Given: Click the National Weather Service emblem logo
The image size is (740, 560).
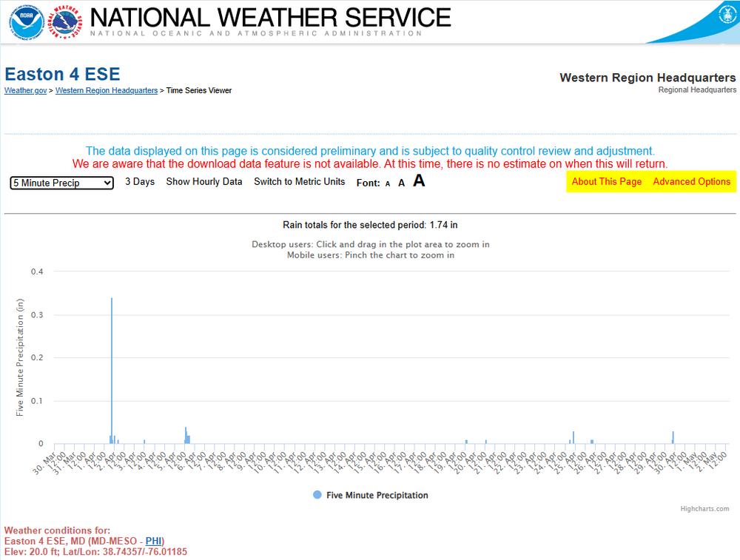Looking at the screenshot, I should click(65, 21).
